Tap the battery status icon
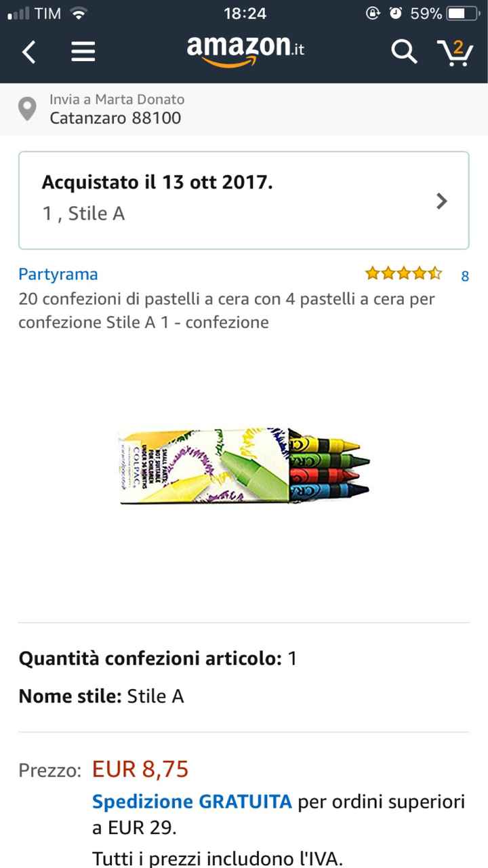The width and height of the screenshot is (488, 868). [x=464, y=14]
